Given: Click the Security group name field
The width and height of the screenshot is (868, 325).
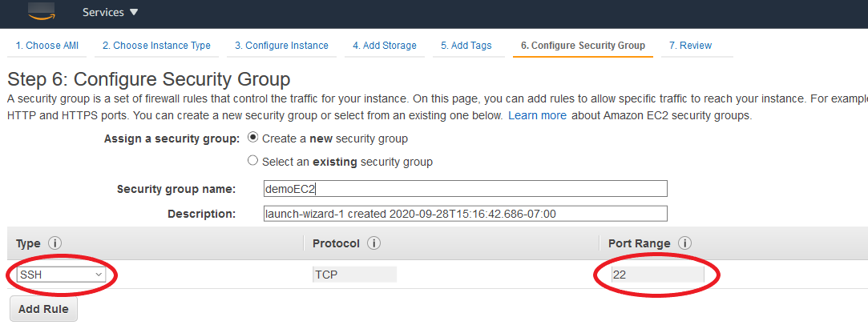Looking at the screenshot, I should pos(465,189).
